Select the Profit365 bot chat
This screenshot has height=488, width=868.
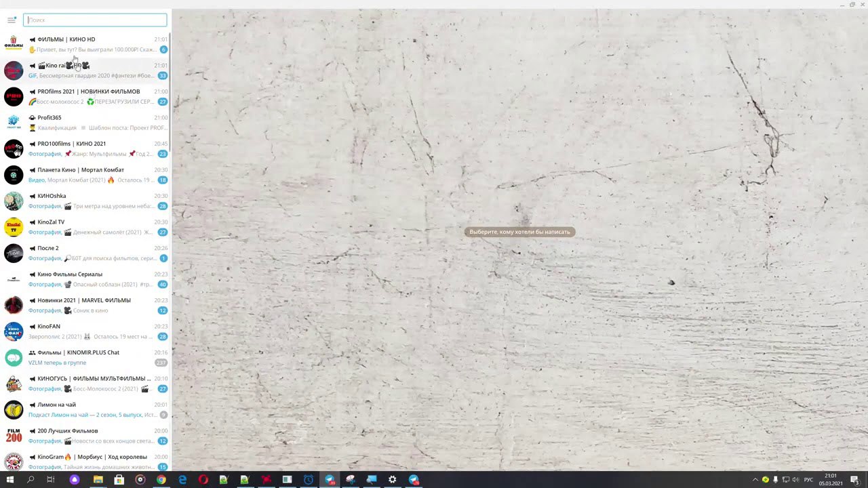[x=85, y=123]
